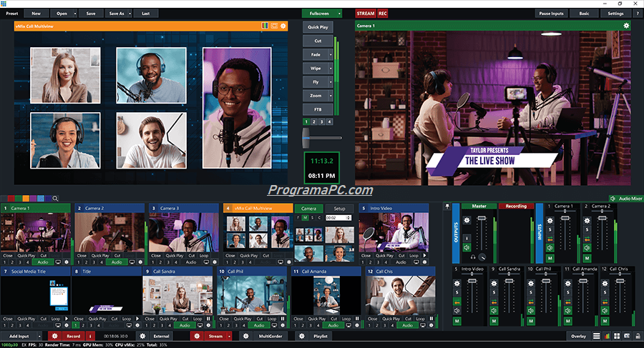Open the Fade transition dropdown arrow
The image size is (644, 348).
click(331, 54)
